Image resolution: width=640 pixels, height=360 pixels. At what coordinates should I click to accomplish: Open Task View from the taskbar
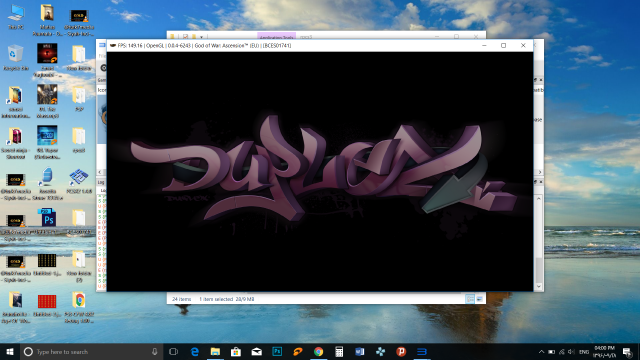click(x=173, y=351)
